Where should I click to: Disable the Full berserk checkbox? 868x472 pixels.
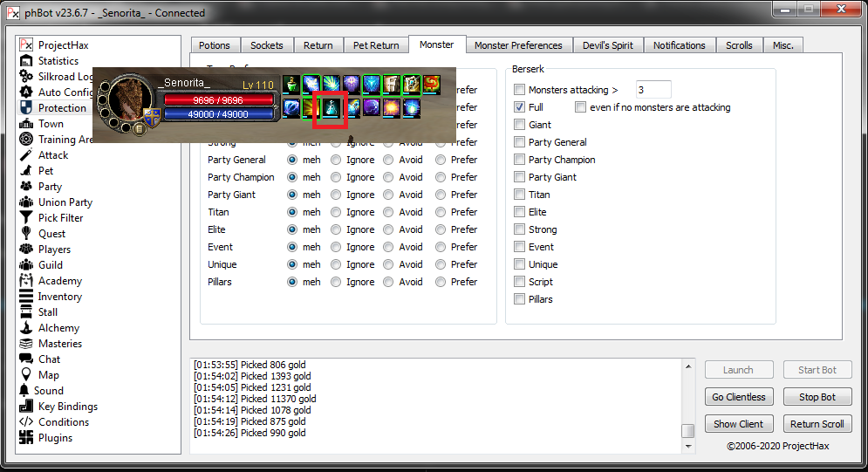(520, 107)
